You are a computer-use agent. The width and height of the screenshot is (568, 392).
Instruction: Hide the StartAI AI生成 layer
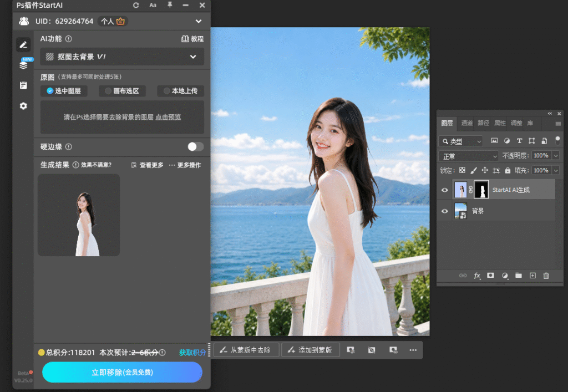tap(444, 190)
